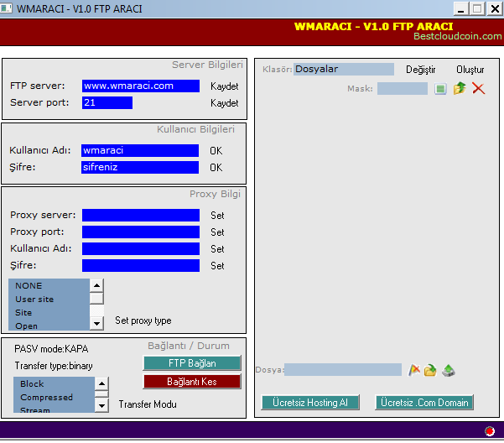Viewport: 504px width, 443px height.
Task: Select User site in the proxy type list
Action: 49,299
